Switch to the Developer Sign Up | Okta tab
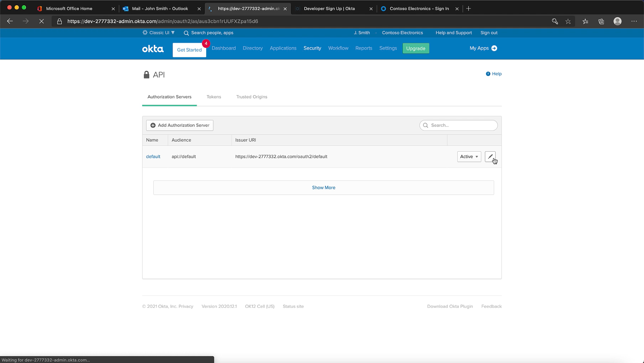Viewport: 644px width, 363px height. click(329, 9)
